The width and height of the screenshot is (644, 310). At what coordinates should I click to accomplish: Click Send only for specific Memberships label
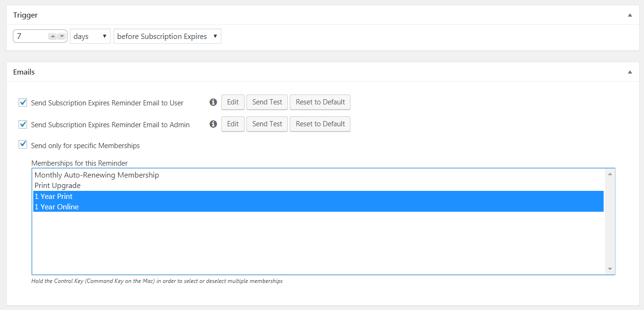click(85, 146)
